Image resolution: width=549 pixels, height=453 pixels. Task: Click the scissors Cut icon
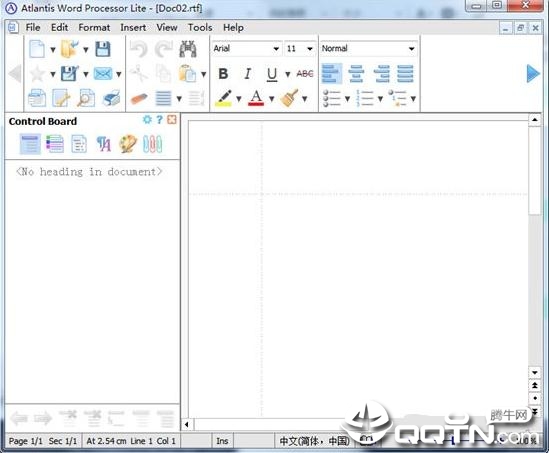(139, 74)
